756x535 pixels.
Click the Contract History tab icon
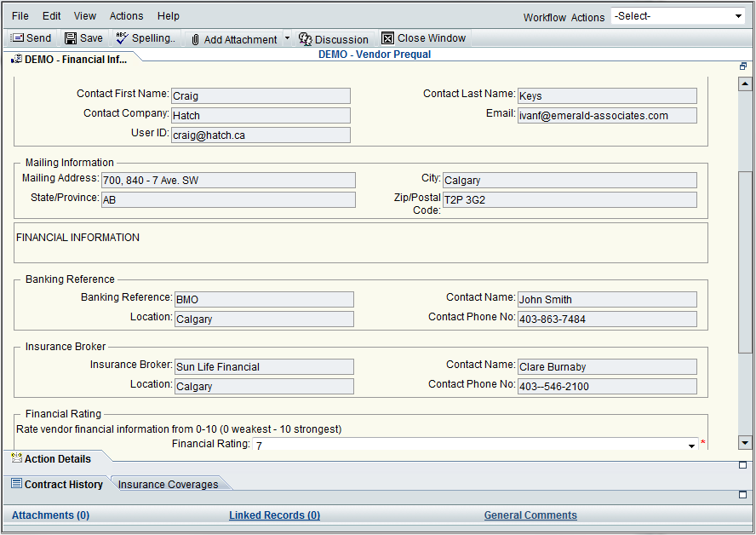coord(16,484)
